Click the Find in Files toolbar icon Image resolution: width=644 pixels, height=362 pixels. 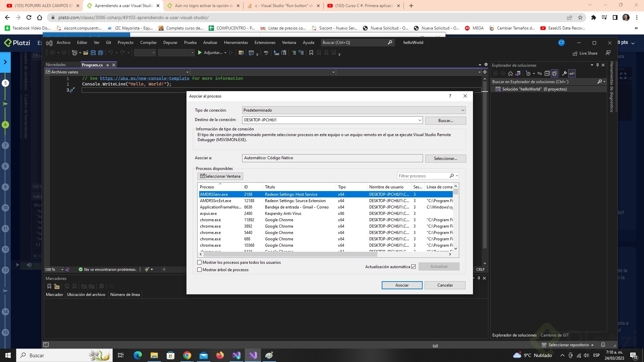[x=241, y=53]
